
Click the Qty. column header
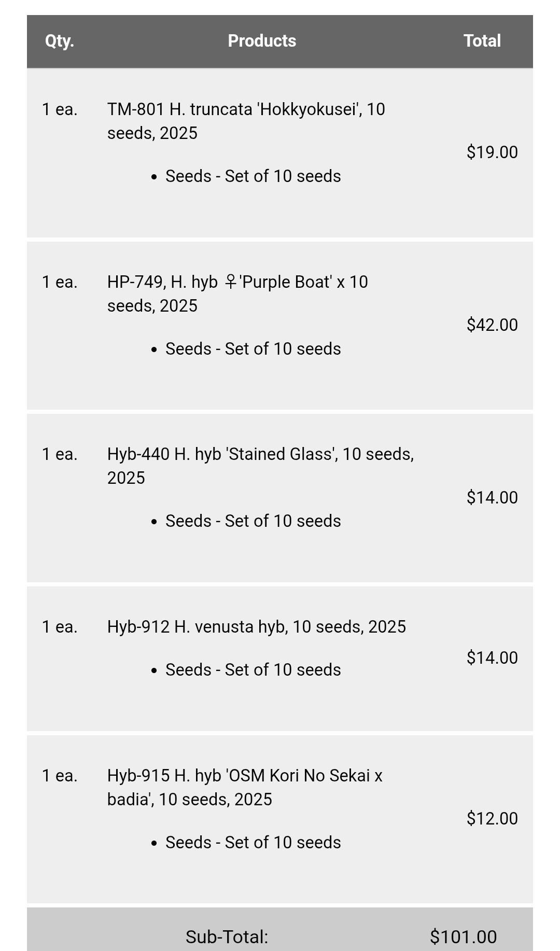coord(60,41)
